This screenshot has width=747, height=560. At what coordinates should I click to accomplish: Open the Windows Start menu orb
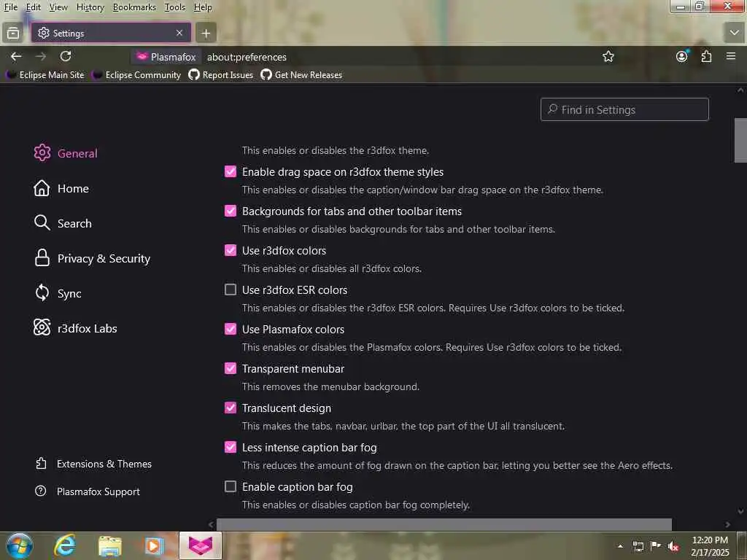click(x=20, y=545)
